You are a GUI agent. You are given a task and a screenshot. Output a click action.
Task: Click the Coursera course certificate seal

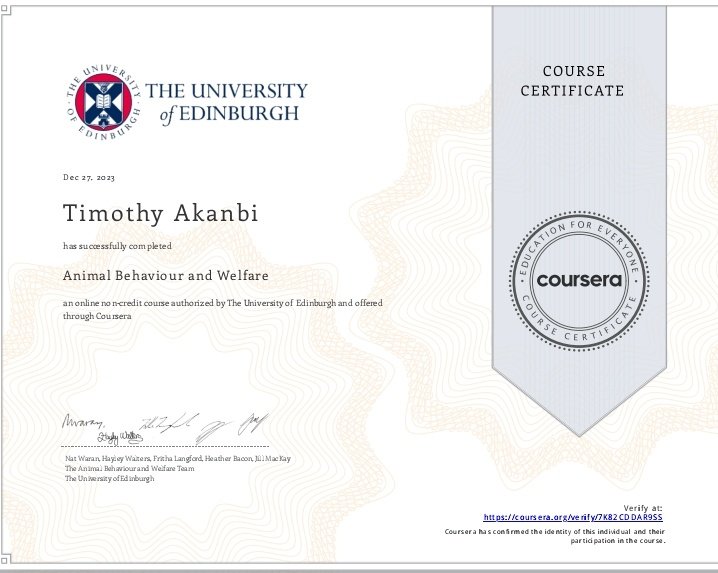click(579, 280)
